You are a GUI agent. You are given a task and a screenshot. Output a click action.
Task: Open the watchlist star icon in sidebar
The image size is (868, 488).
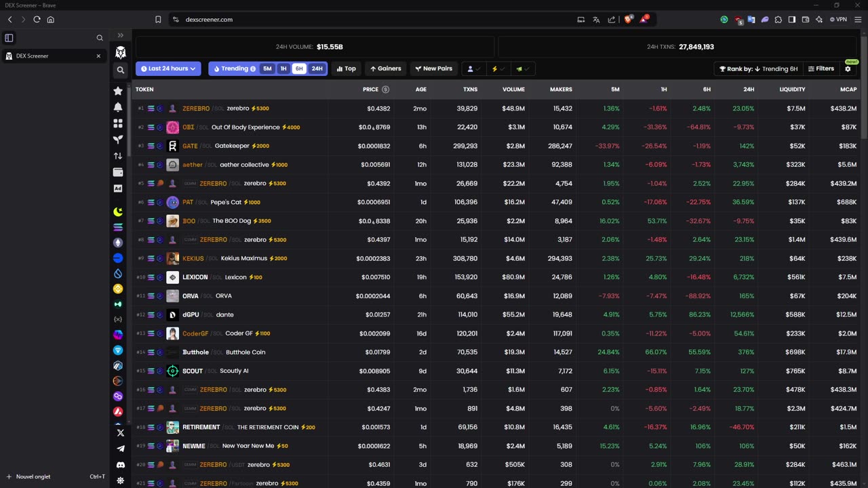[118, 91]
